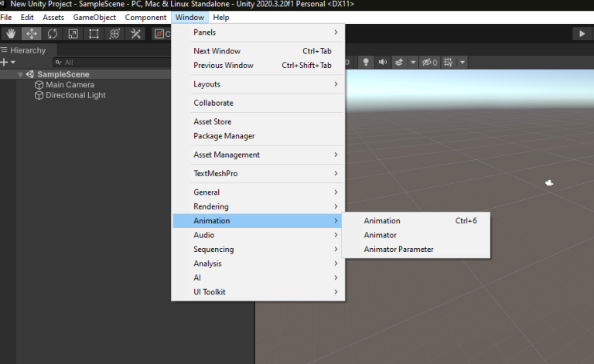Toggle pivot/center handle position button
Screen dimensions: 594x364
tap(162, 34)
